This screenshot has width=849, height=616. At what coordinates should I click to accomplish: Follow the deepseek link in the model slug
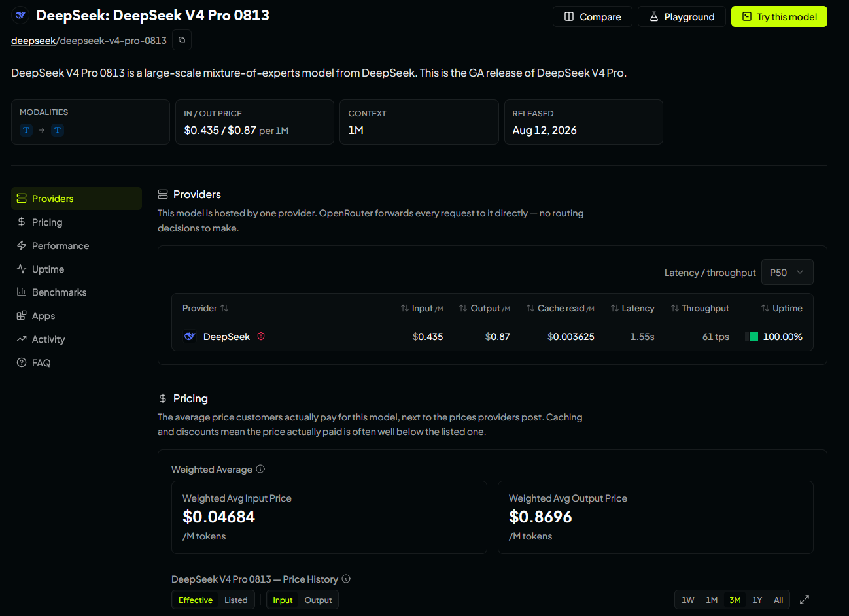[x=33, y=41]
